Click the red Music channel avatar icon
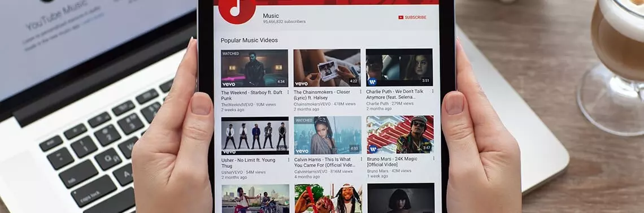This screenshot has height=213, width=644. 237,9
